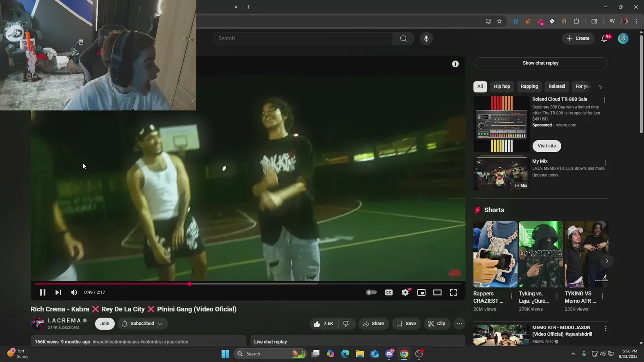The width and height of the screenshot is (644, 362).
Task: Click the install app icon in address bar
Action: 488,21
